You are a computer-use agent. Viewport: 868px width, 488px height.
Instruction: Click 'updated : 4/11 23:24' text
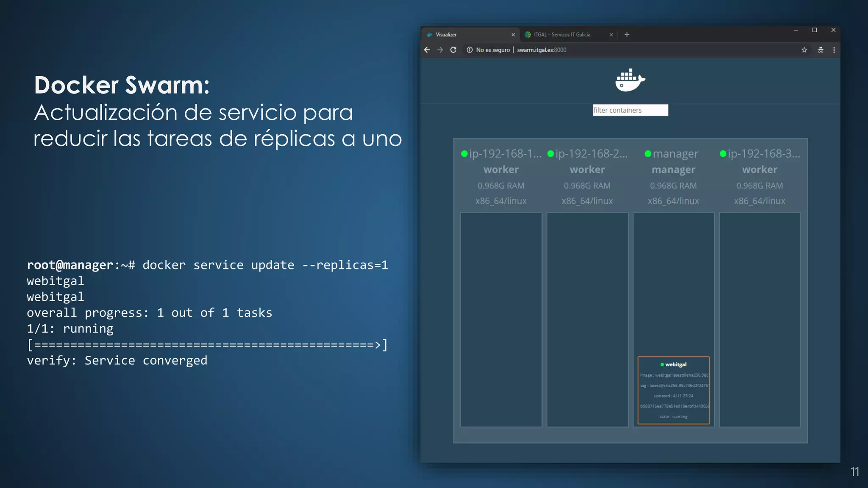pyautogui.click(x=673, y=396)
